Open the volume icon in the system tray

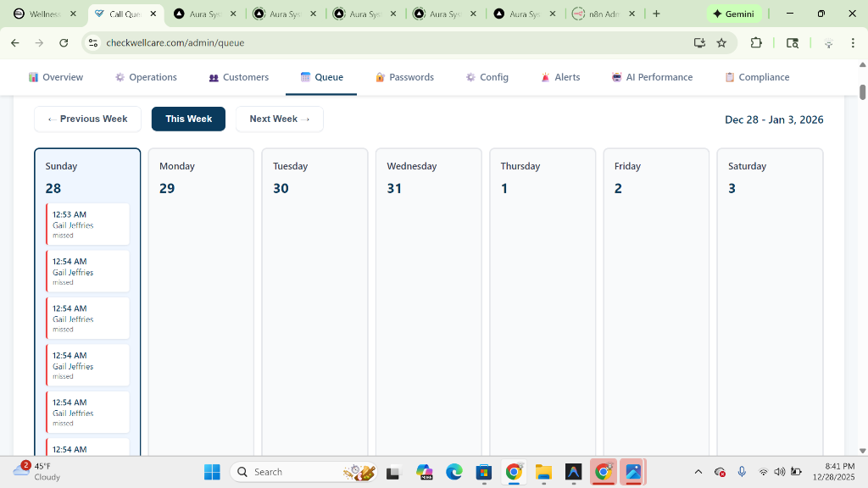[779, 471]
